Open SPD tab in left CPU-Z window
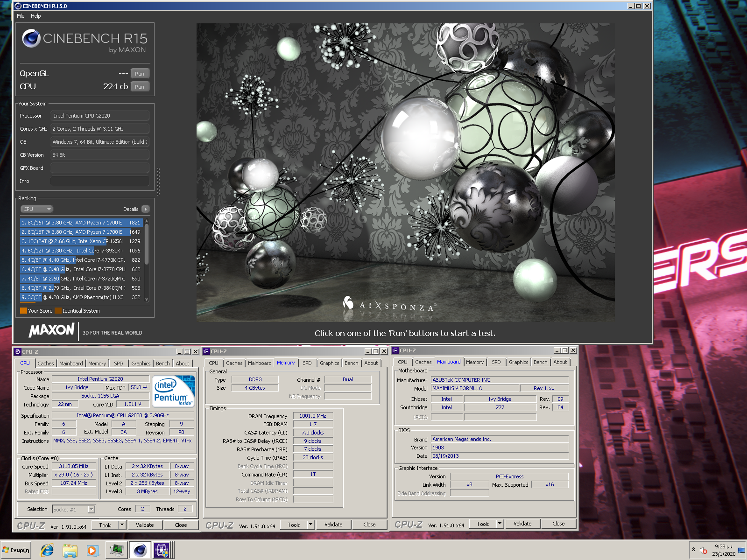This screenshot has width=747, height=560. 119,364
